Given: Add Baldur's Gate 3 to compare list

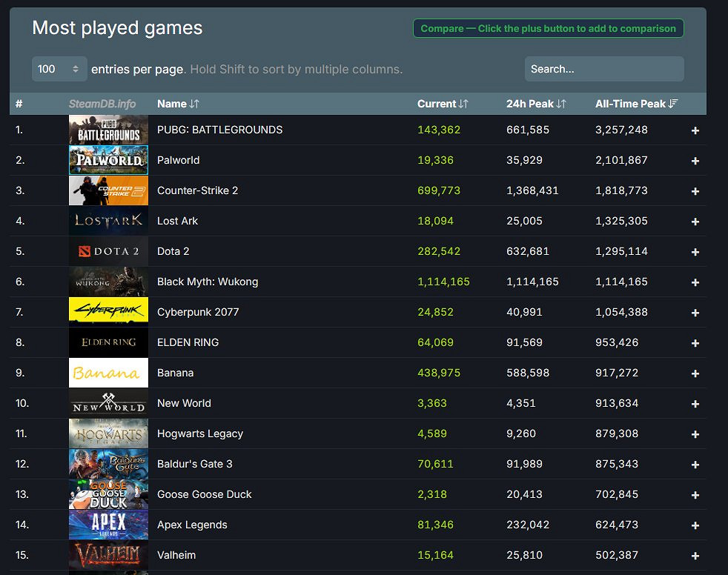Looking at the screenshot, I should (695, 465).
